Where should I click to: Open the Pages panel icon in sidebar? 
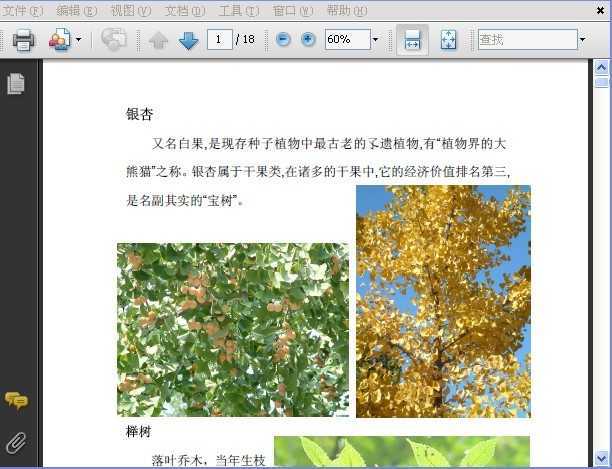coord(16,83)
